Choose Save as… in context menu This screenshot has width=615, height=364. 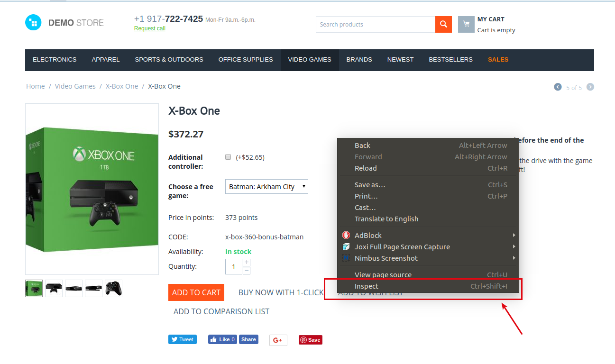[x=428, y=185]
